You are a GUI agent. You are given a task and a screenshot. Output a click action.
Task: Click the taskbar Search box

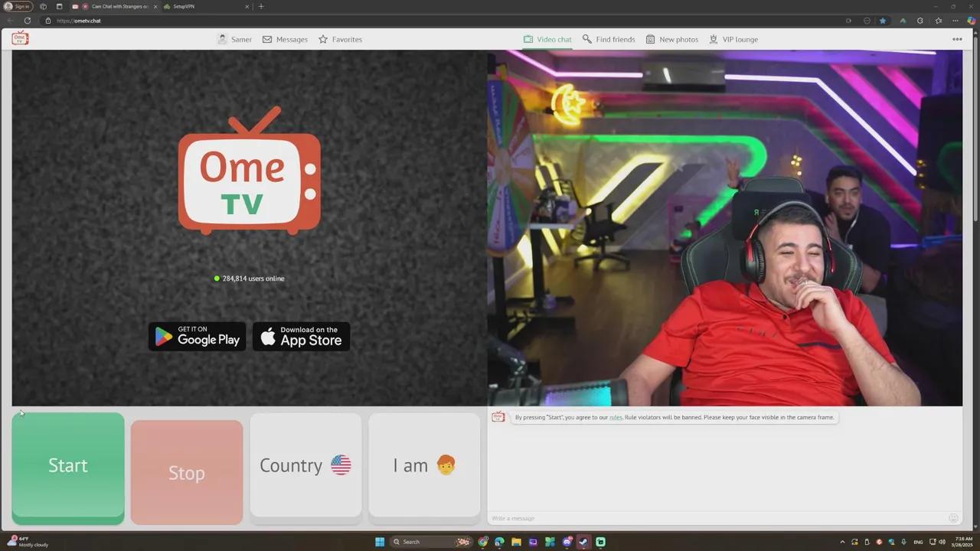432,542
